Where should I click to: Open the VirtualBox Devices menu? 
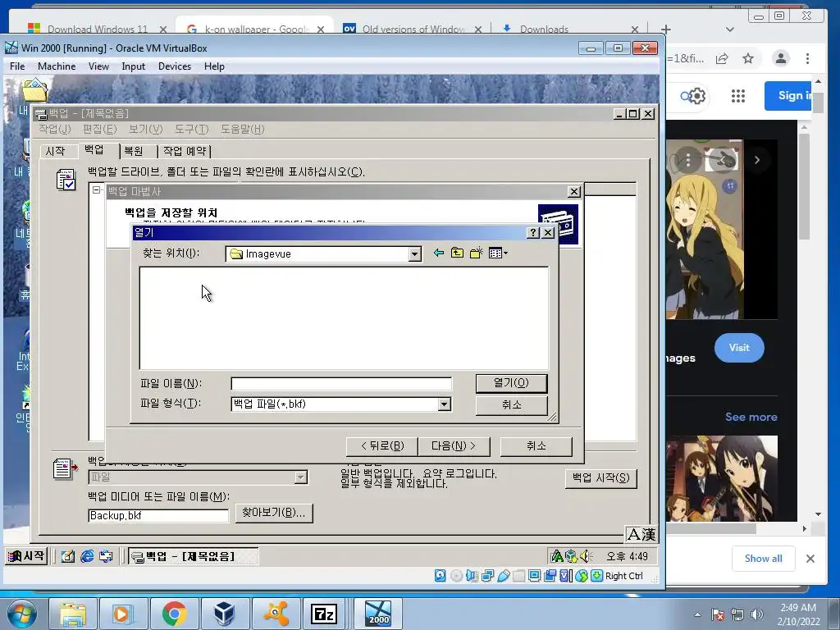point(175,66)
